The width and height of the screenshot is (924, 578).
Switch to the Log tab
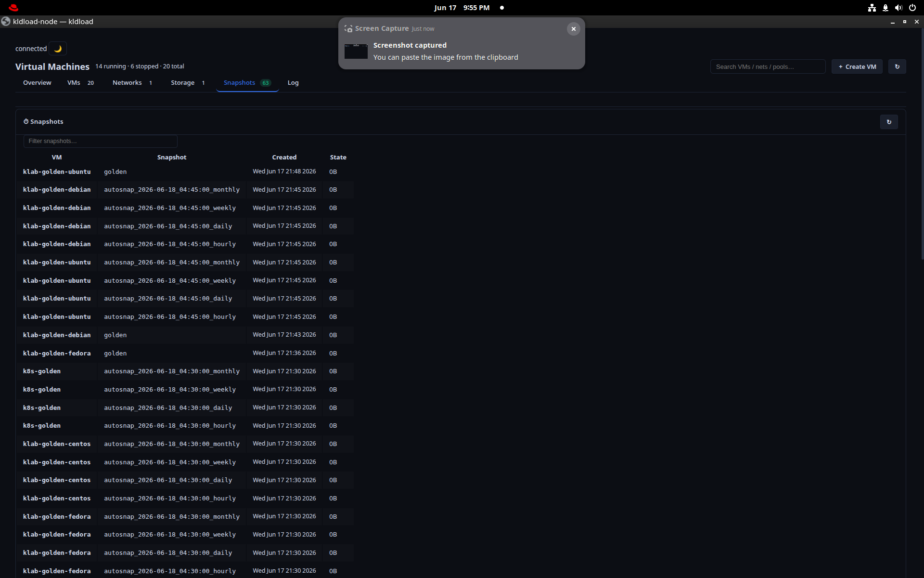point(293,83)
